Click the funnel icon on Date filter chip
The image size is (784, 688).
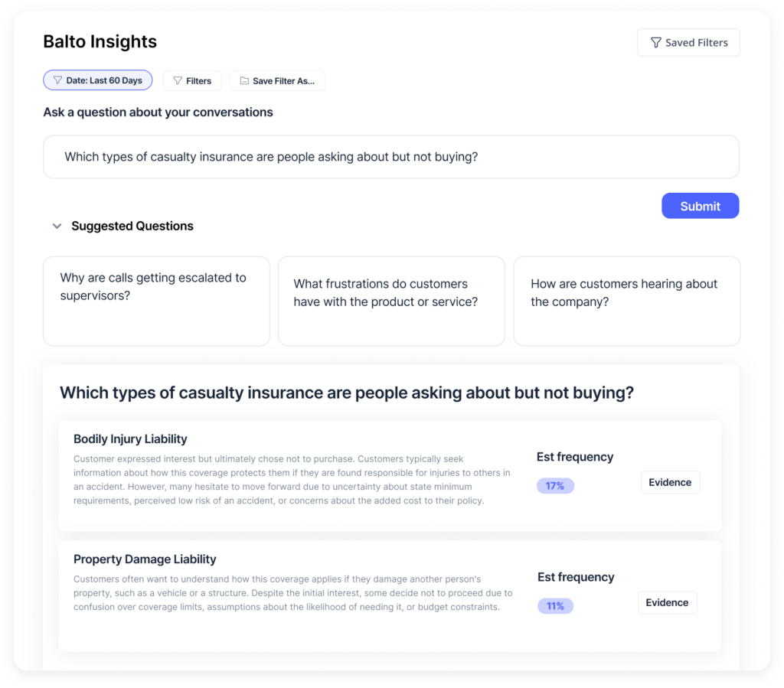(58, 80)
